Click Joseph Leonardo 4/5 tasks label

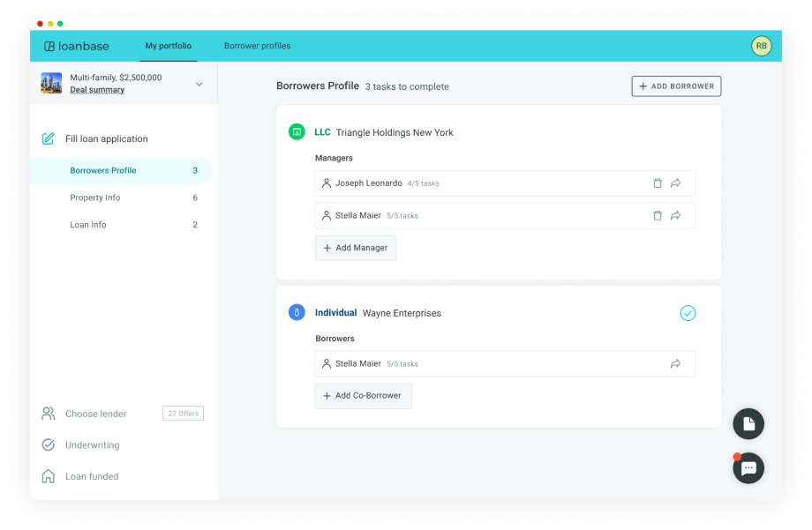[x=423, y=183]
